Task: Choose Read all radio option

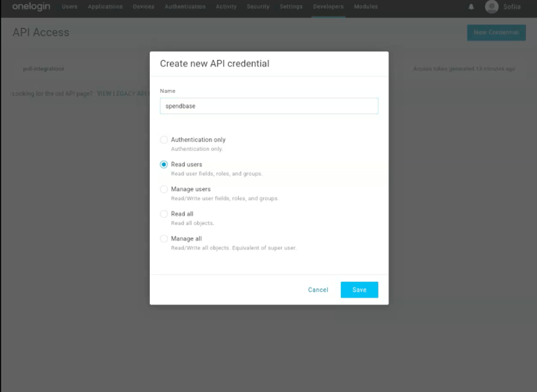Action: pos(164,214)
